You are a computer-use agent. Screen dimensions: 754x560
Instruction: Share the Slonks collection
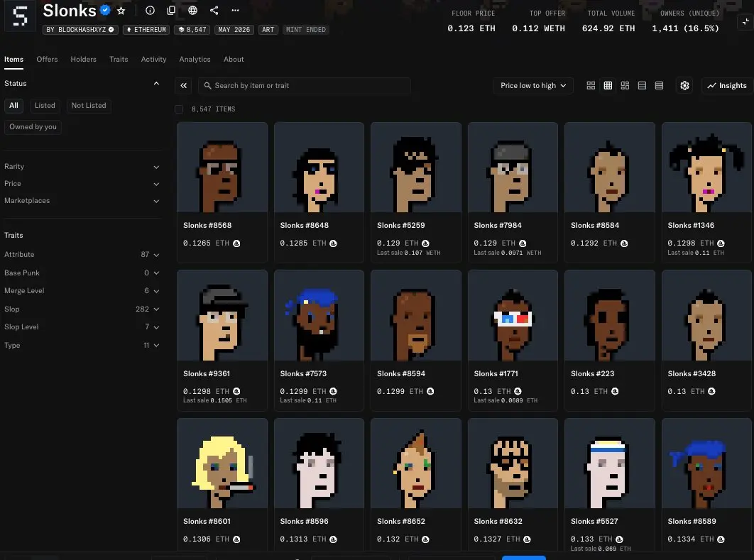point(214,11)
